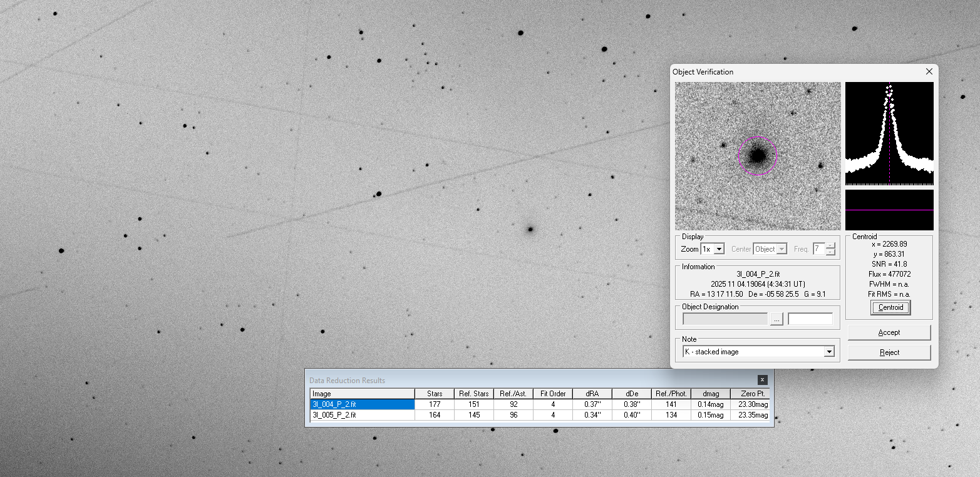Open the browse '...' designation button

tap(776, 319)
